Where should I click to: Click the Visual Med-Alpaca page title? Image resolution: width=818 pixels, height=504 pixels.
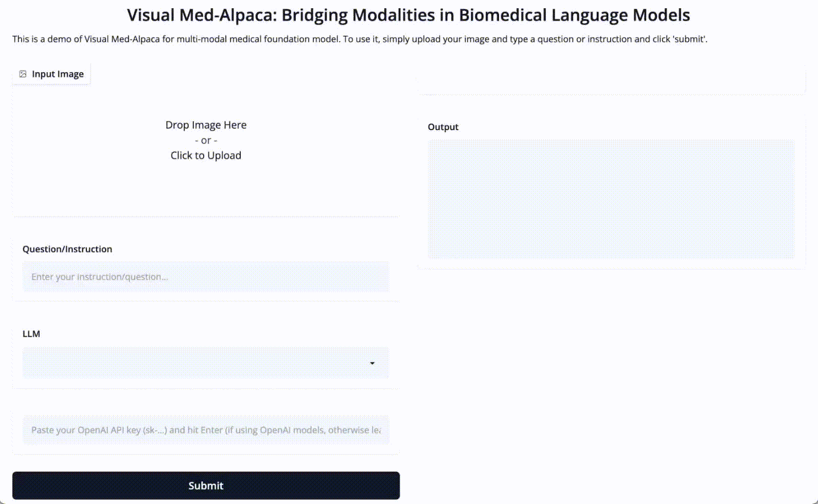tap(408, 15)
